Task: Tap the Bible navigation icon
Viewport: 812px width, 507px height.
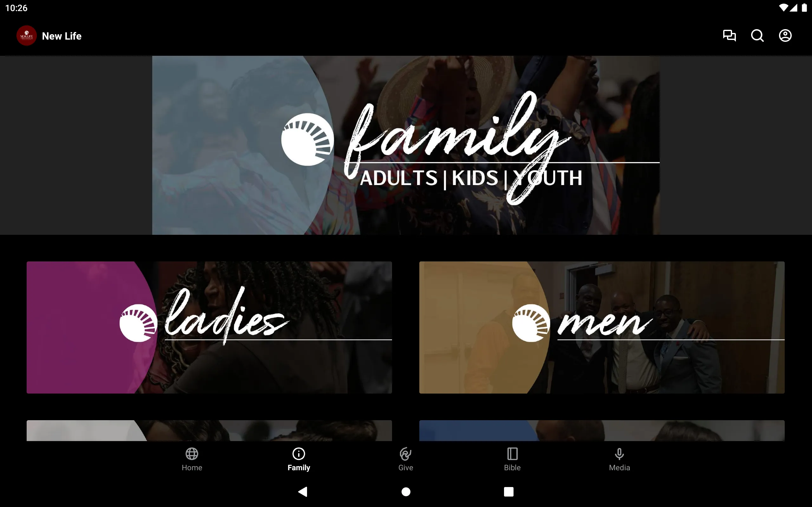Action: pyautogui.click(x=512, y=459)
